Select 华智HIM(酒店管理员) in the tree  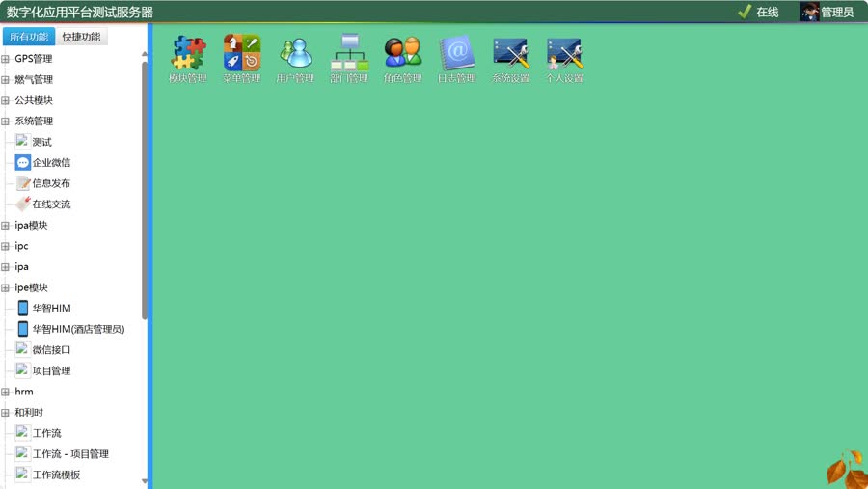pyautogui.click(x=77, y=329)
